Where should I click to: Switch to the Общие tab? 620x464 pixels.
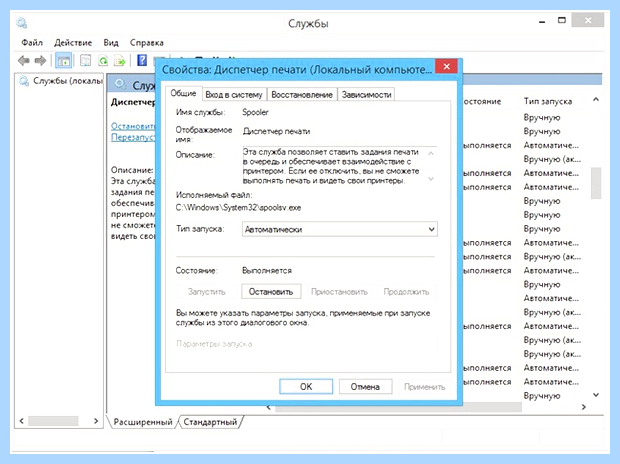coord(183,93)
